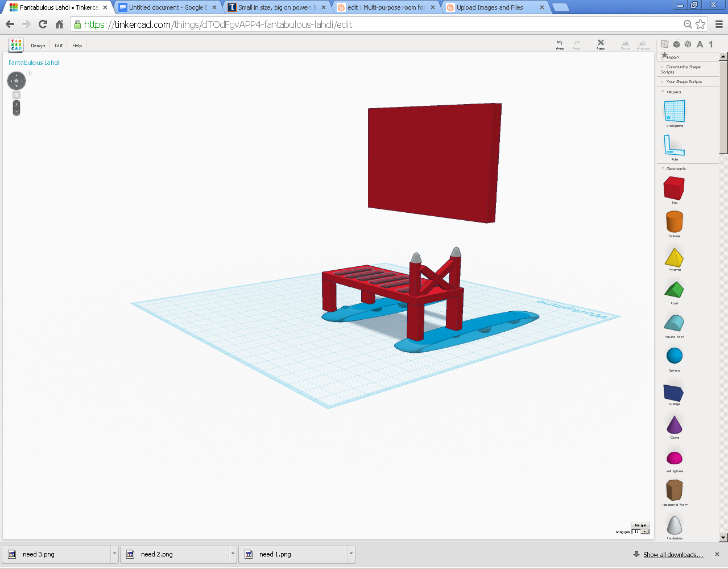The width and height of the screenshot is (728, 569).
Task: Click the Edit grid button
Action: [x=640, y=525]
